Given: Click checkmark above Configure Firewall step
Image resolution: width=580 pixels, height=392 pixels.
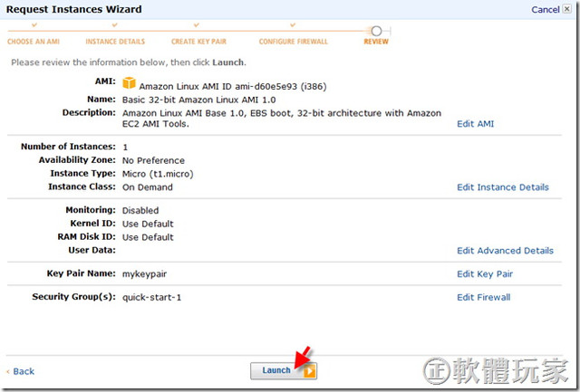Looking at the screenshot, I should pos(293,25).
